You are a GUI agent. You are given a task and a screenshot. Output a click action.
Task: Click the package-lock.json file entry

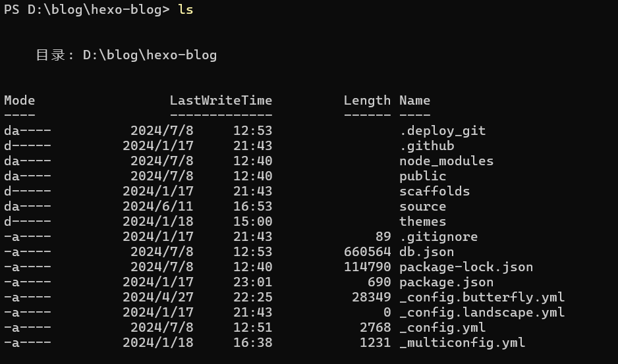tap(466, 267)
